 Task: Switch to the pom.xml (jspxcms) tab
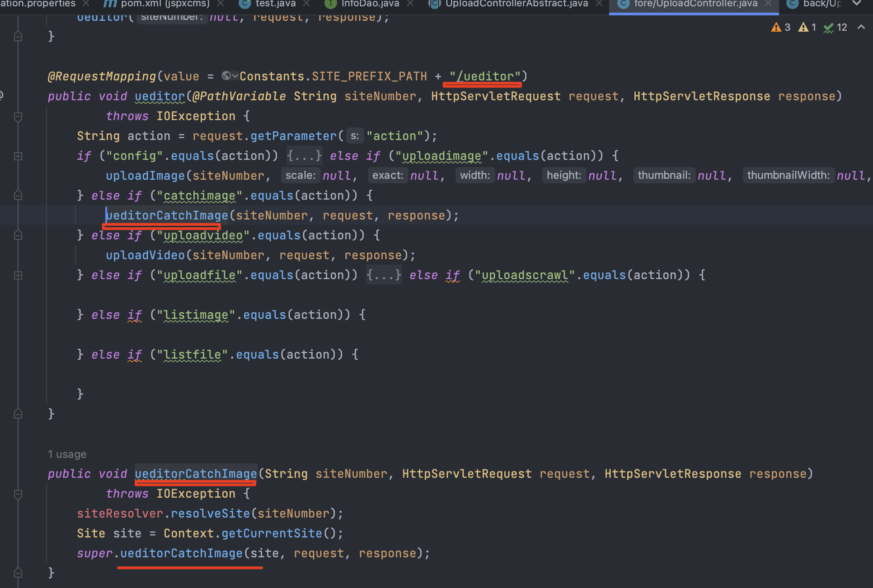tap(165, 4)
